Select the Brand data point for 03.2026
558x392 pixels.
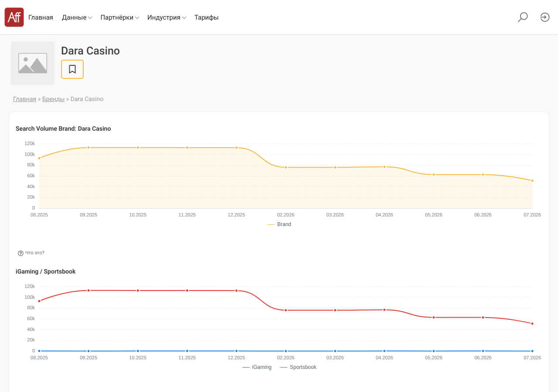click(x=335, y=167)
